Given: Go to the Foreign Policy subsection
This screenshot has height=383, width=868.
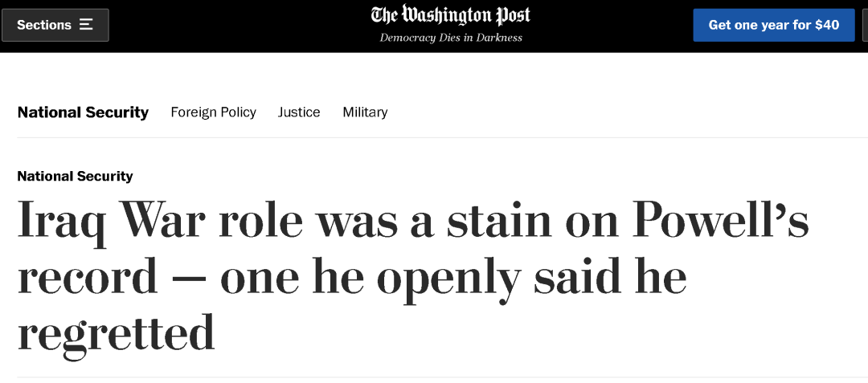Looking at the screenshot, I should click(213, 112).
